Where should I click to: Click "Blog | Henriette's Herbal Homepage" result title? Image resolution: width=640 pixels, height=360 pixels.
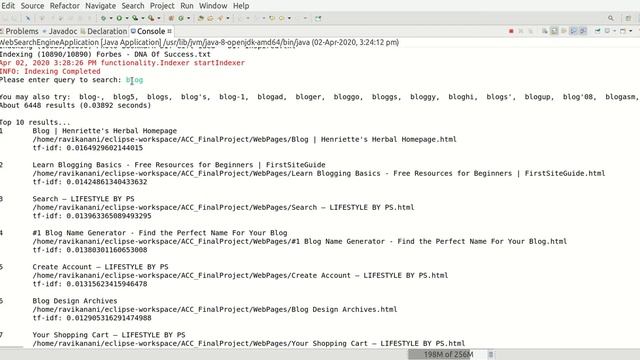(x=104, y=131)
